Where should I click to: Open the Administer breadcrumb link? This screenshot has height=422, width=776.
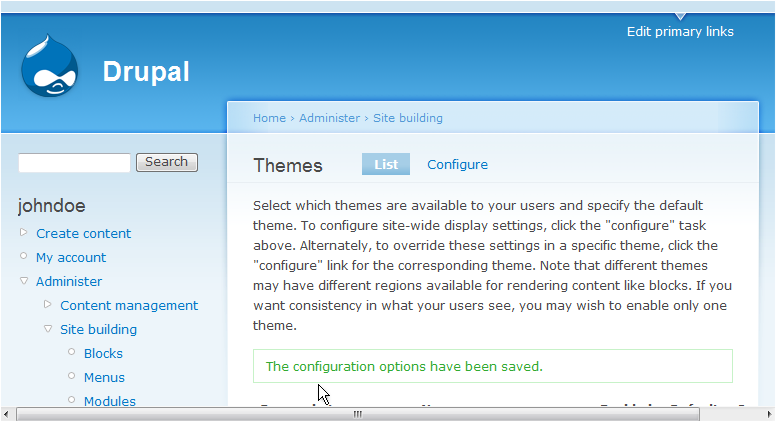point(329,118)
